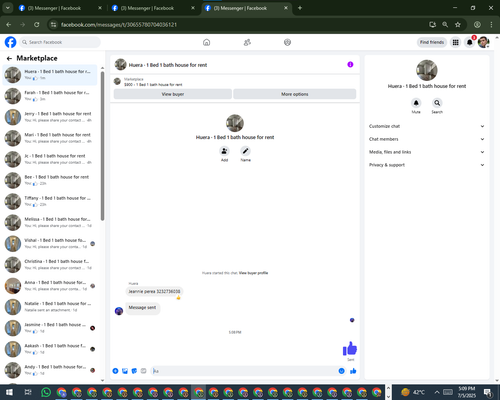Open the taskbar clock showing 5:09 PM

click(x=466, y=392)
